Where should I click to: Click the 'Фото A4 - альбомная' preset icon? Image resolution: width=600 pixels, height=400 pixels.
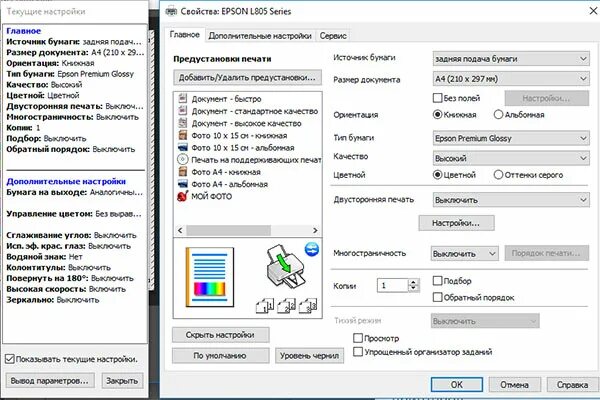tap(183, 184)
